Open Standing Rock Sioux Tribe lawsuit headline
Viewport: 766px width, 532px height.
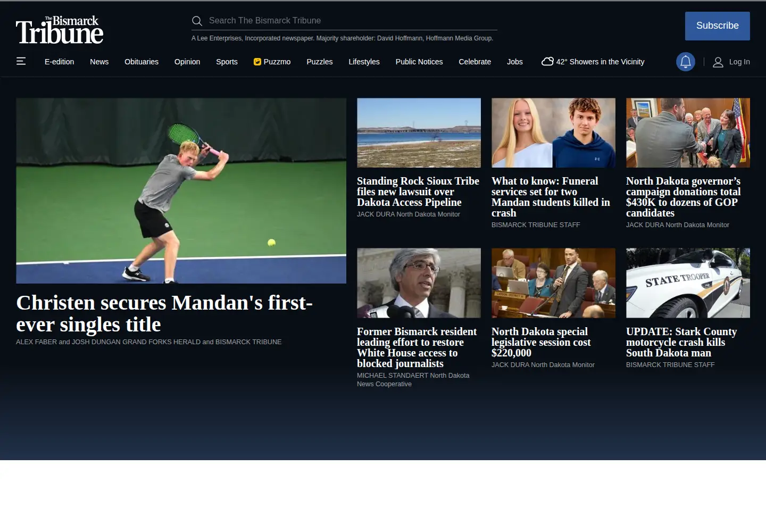pos(418,192)
